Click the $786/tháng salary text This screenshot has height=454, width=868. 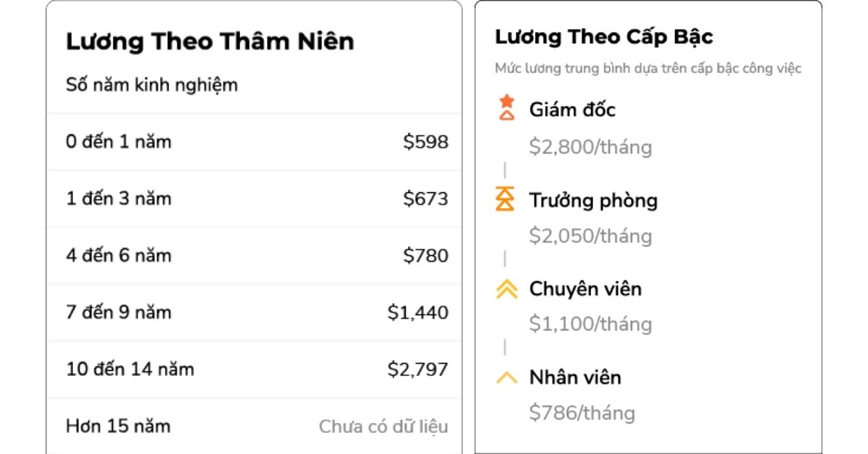582,414
